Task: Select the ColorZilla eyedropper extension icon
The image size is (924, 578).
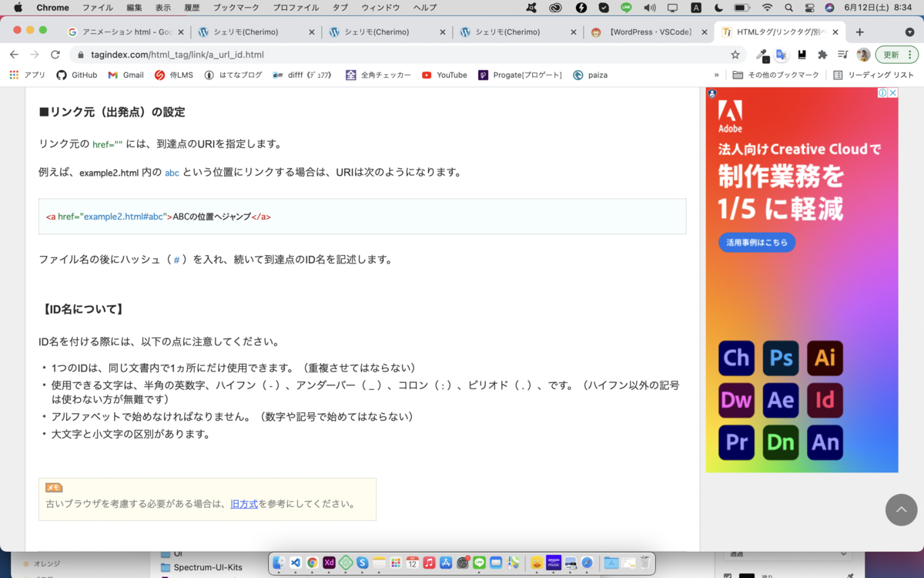Action: tap(762, 55)
